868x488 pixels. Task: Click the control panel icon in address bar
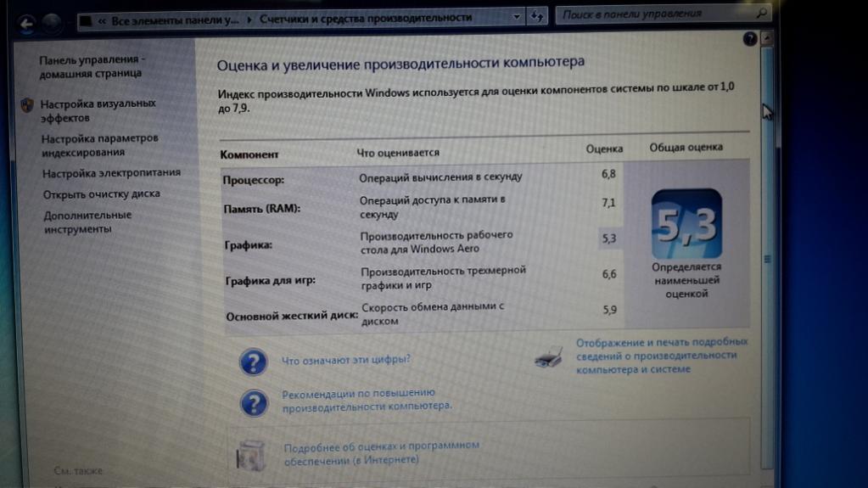coord(85,21)
